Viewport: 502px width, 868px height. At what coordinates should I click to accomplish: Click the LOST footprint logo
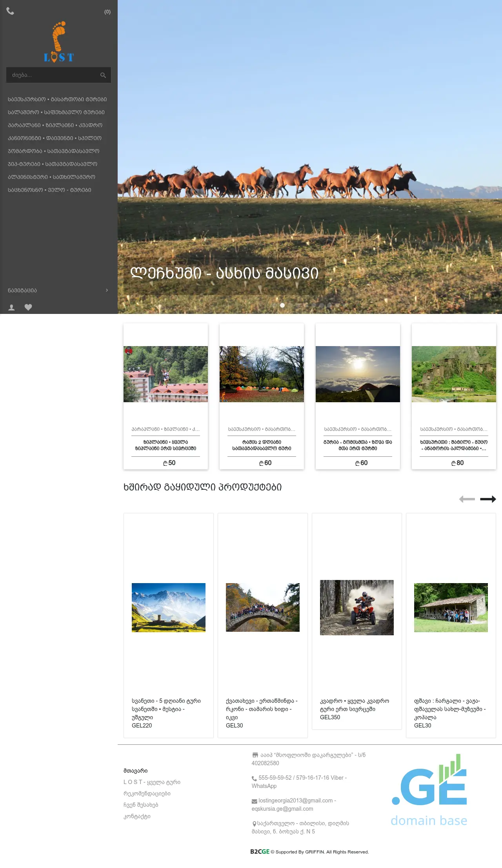coord(59,42)
